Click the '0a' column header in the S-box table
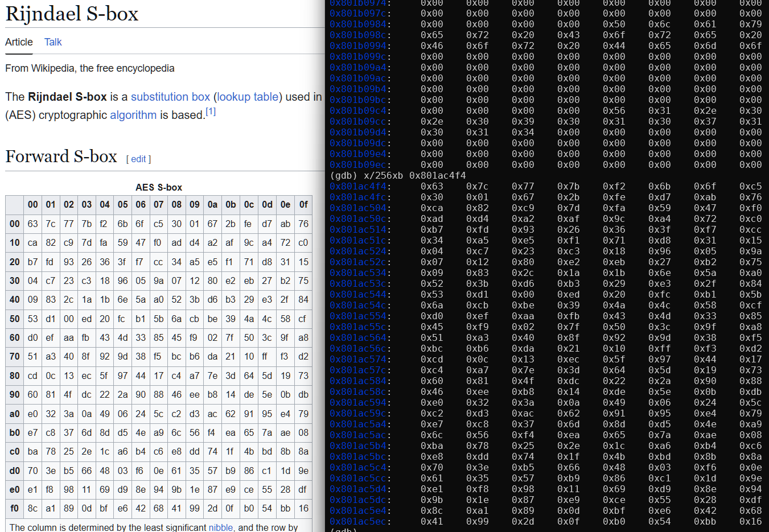769x532 pixels. 212,205
